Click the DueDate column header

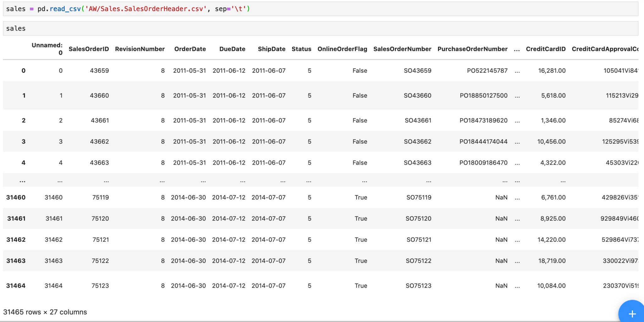coord(232,49)
